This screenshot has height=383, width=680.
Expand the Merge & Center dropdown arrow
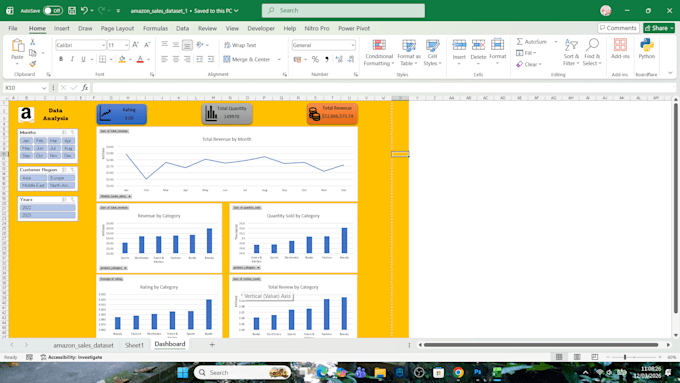pyautogui.click(x=279, y=59)
